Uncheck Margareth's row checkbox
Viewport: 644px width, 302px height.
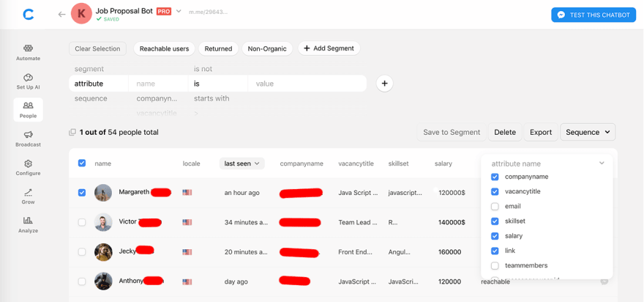tap(82, 193)
